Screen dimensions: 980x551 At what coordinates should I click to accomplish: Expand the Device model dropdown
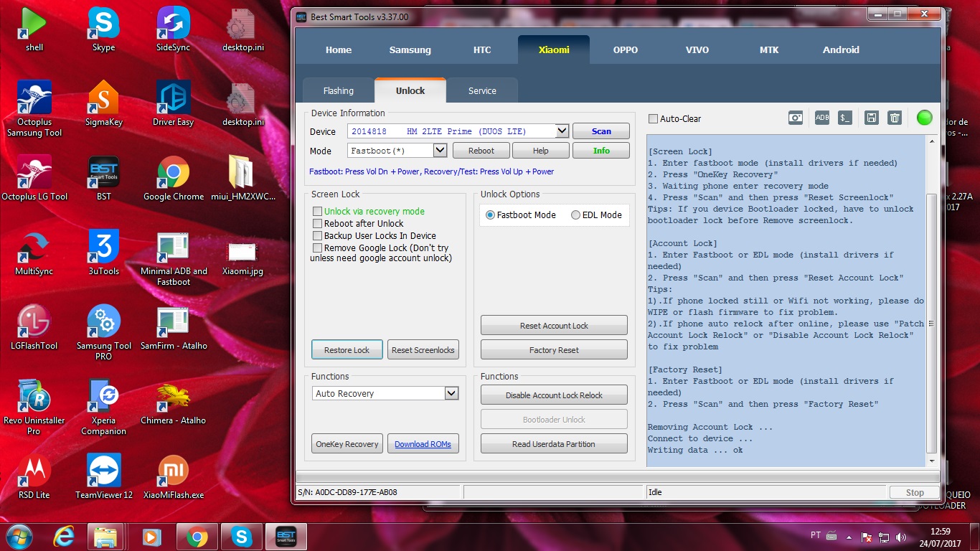coord(562,131)
